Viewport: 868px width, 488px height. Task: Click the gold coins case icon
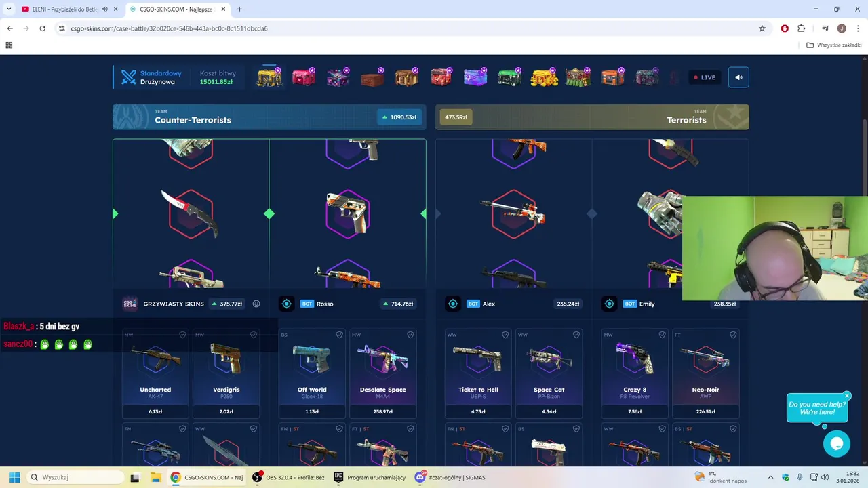[544, 77]
